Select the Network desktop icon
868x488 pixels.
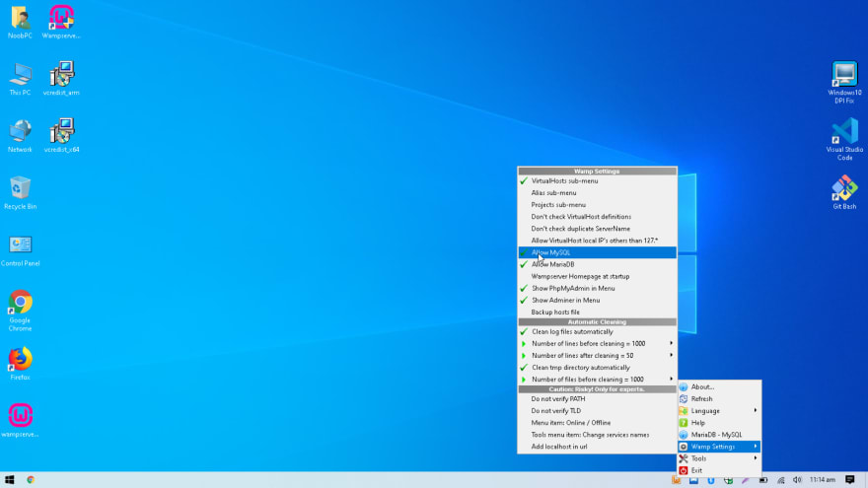20,136
